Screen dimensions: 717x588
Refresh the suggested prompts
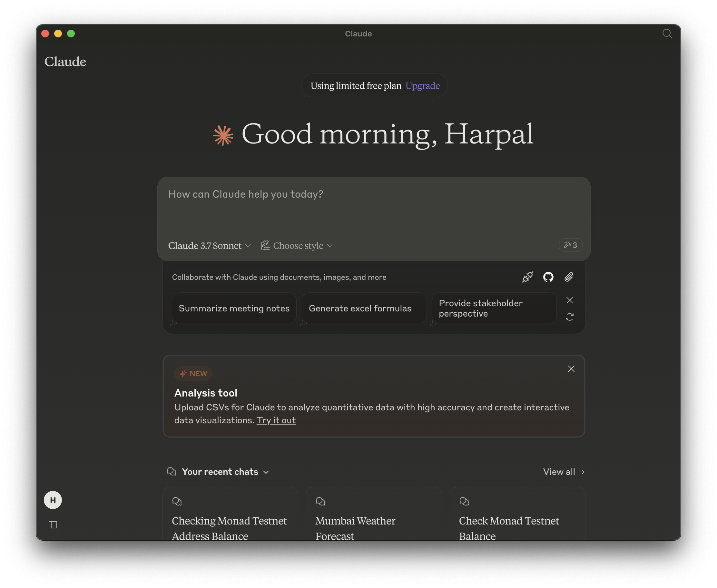point(569,317)
